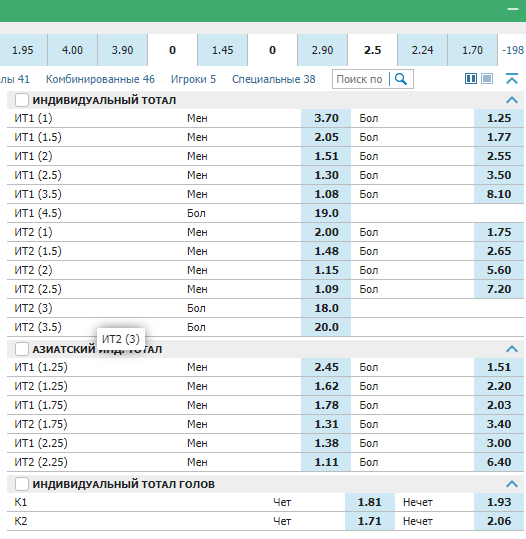
Task: Open the Специальные 38 tab
Action: click(x=274, y=79)
